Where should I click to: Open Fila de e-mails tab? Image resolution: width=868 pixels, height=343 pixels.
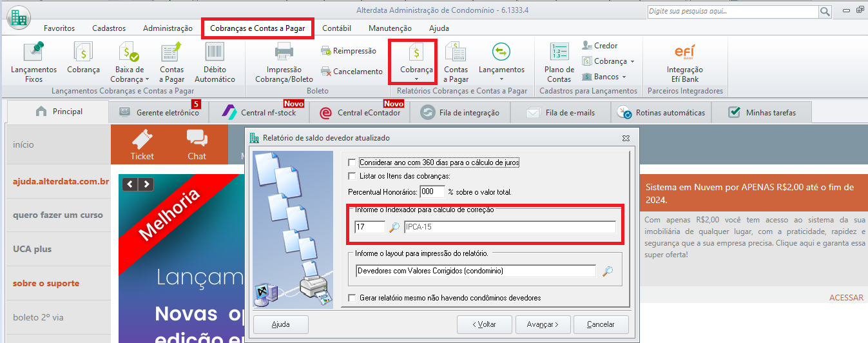tap(561, 112)
